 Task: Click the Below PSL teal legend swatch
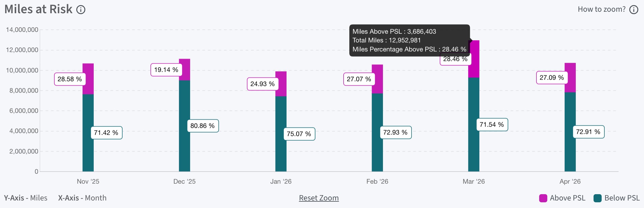click(x=597, y=198)
